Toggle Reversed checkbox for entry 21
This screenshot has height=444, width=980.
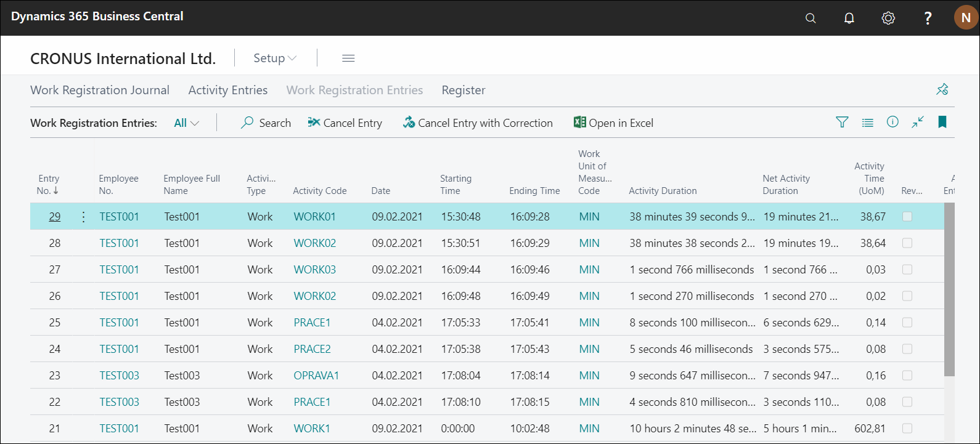click(907, 429)
